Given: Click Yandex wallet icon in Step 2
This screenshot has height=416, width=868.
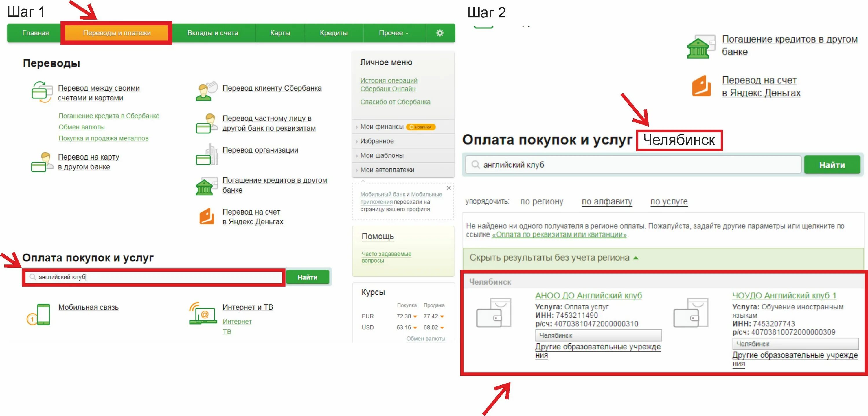Looking at the screenshot, I should point(701,86).
